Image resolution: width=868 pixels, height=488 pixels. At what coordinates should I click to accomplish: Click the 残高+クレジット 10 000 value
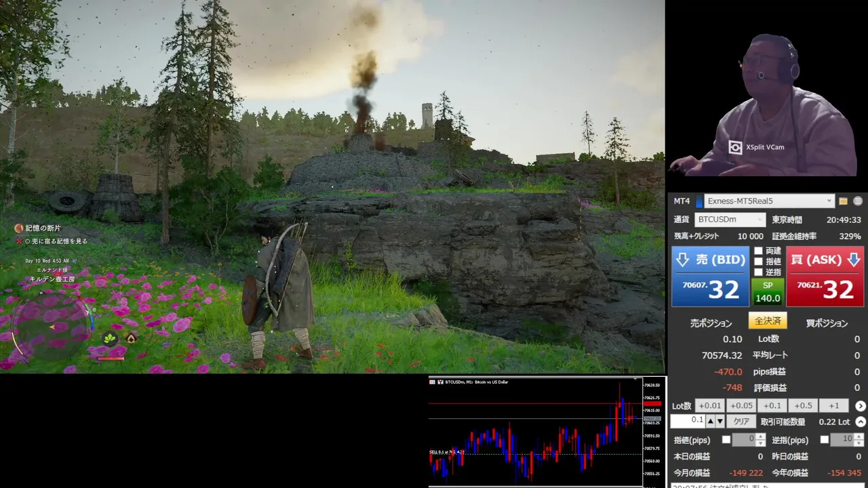750,237
